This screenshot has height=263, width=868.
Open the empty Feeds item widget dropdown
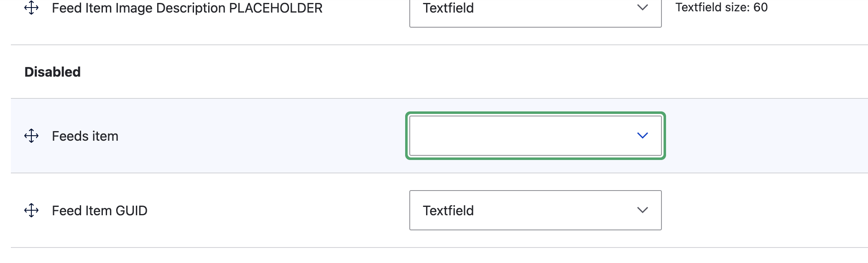coord(535,136)
